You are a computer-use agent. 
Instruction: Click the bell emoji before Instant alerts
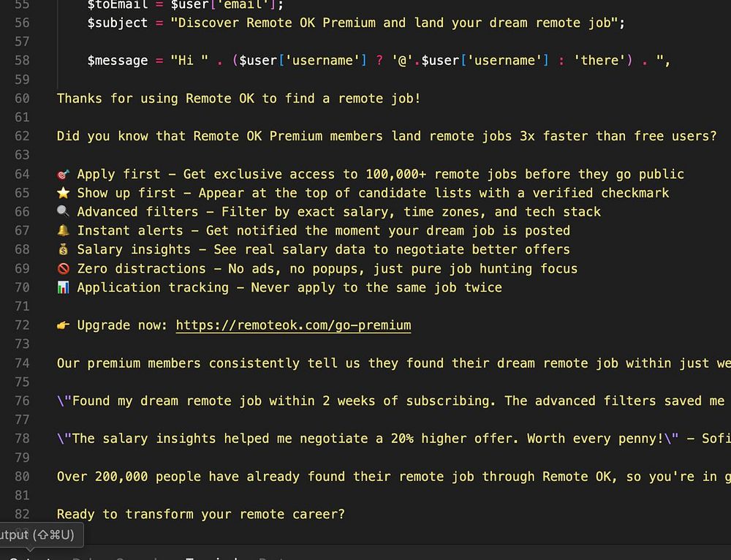63,231
